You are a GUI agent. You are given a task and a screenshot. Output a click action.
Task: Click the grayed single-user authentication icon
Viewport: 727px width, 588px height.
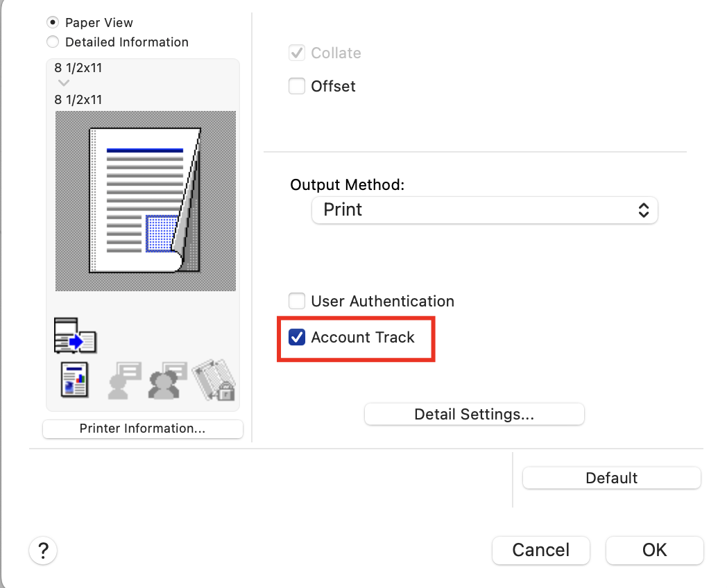point(123,380)
